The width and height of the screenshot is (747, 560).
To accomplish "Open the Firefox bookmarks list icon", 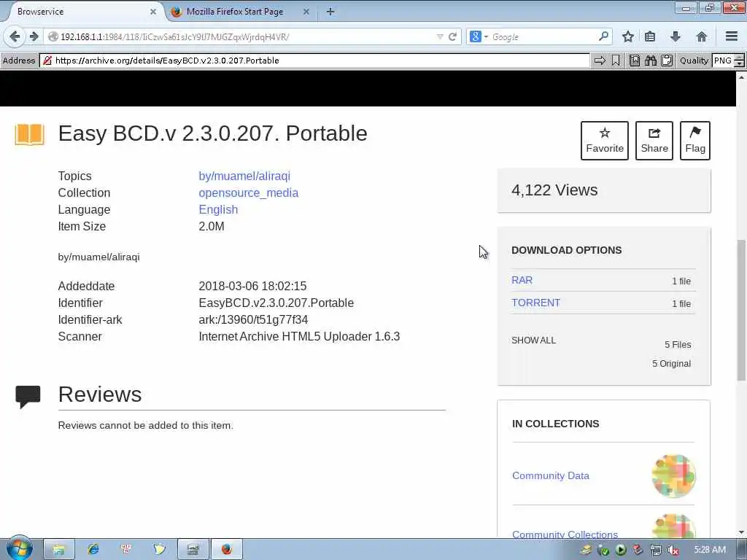I will pyautogui.click(x=650, y=36).
